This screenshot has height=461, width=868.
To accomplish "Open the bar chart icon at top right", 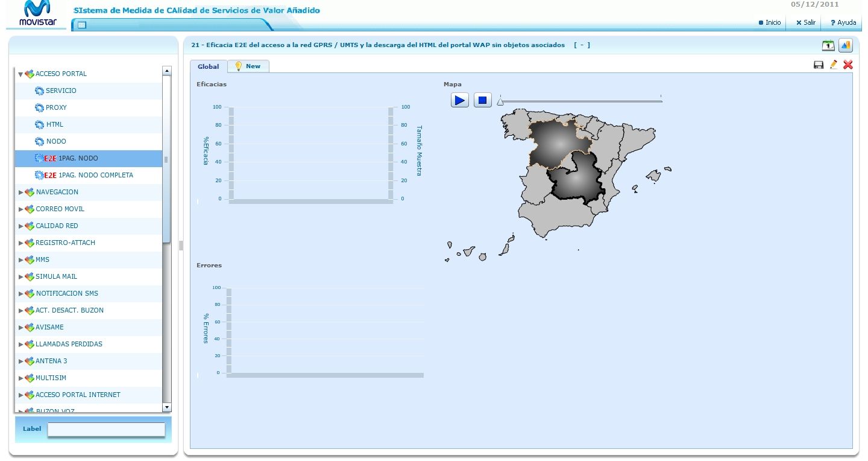I will point(845,45).
